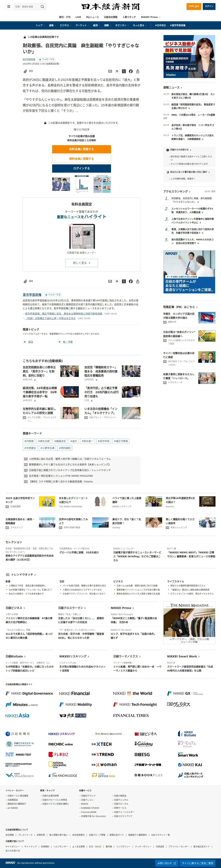Select the #麻生太郎 keyword tag
The image size is (221, 868).
[x=44, y=441]
